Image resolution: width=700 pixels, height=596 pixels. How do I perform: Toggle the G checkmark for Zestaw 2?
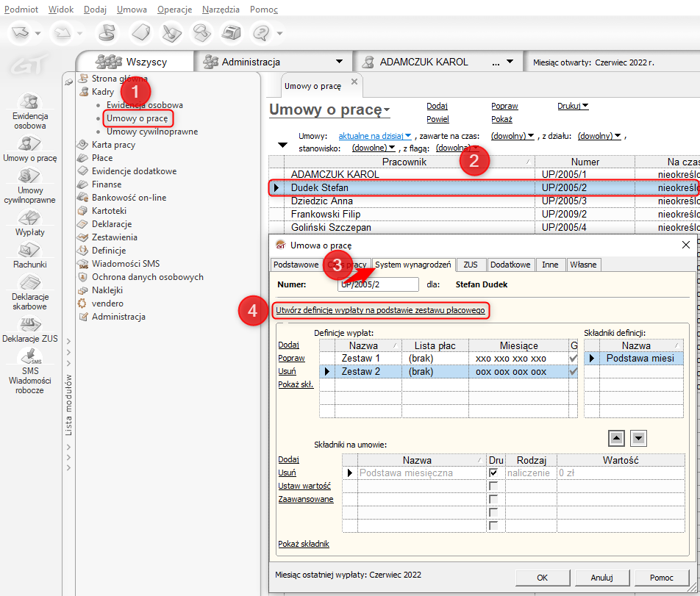574,372
